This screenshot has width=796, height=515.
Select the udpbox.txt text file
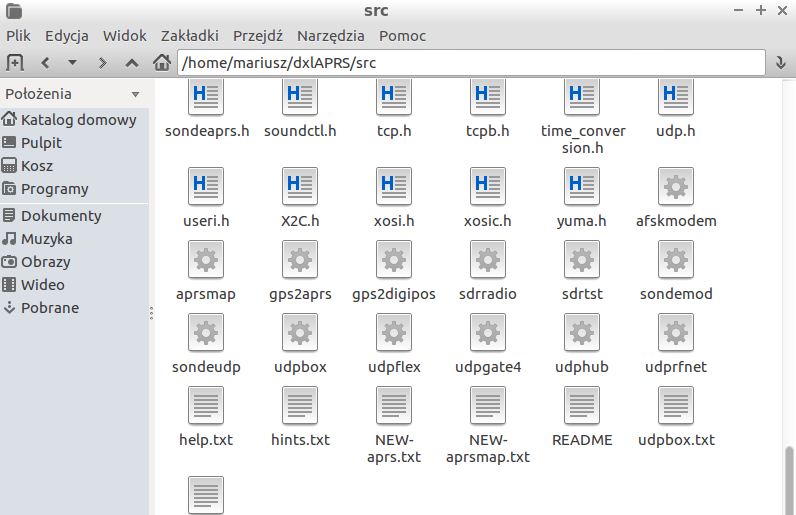click(676, 417)
